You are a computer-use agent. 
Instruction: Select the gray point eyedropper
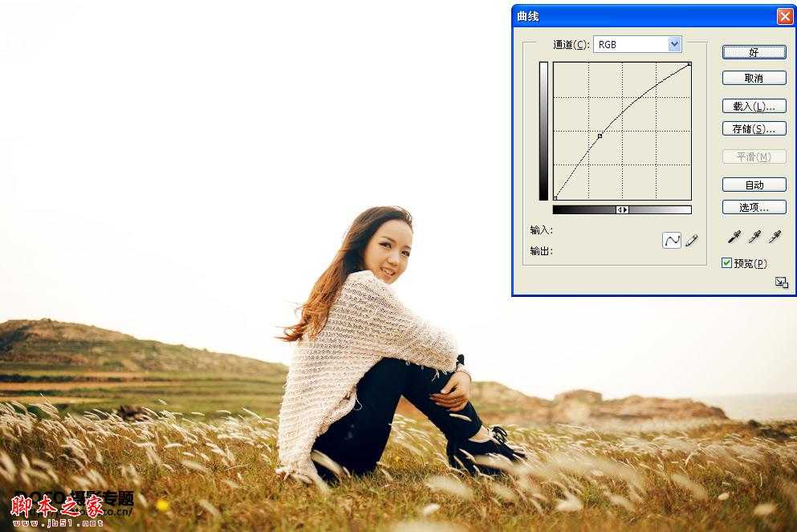(754, 237)
